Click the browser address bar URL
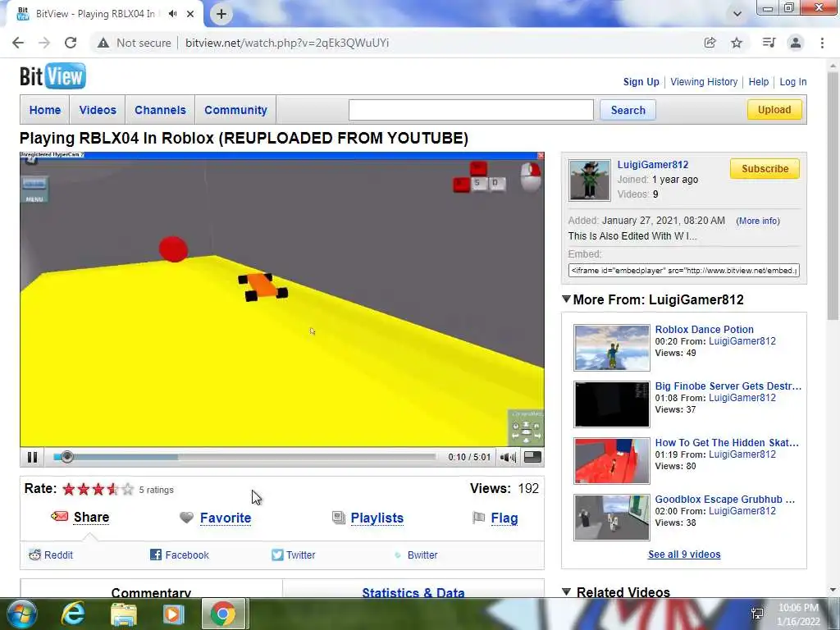The width and height of the screenshot is (840, 630). (287, 43)
